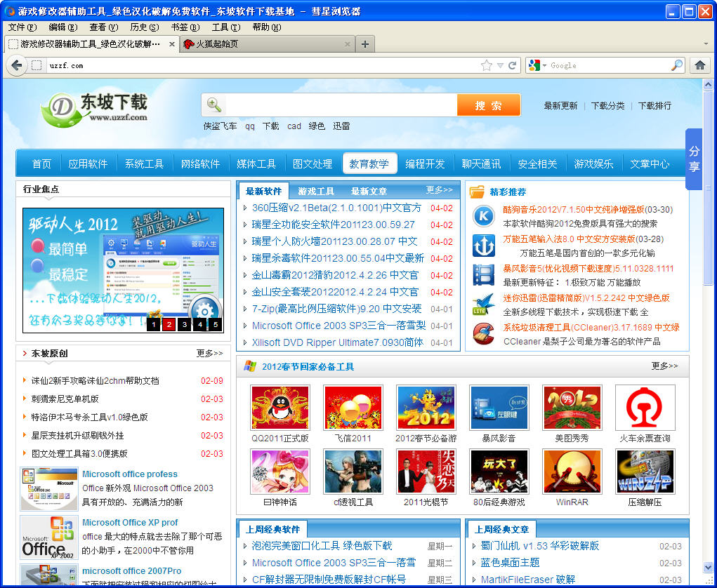Open QQ2011正式版 penguin thumbnail
The image size is (717, 588).
point(280,408)
